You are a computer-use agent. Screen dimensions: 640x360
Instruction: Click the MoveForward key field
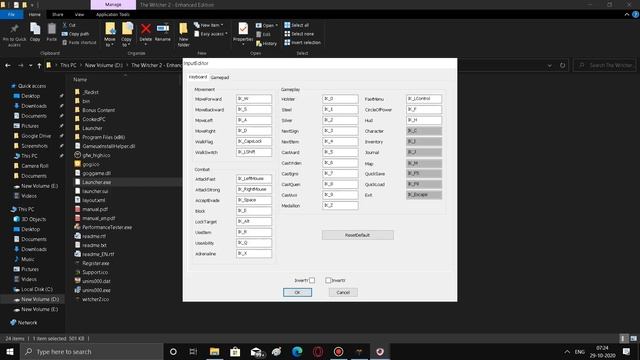pyautogui.click(x=254, y=99)
